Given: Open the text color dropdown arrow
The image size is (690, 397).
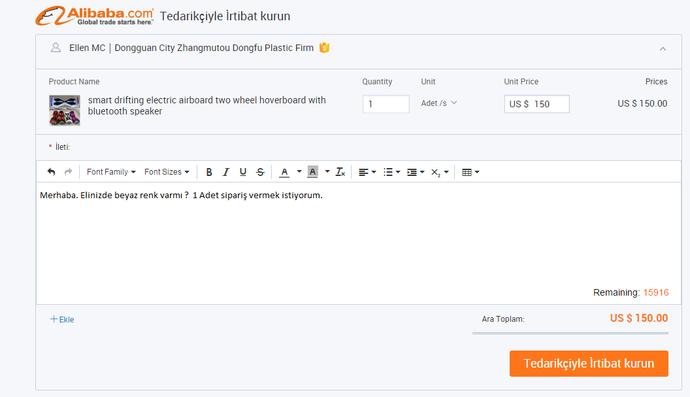Looking at the screenshot, I should coord(299,172).
